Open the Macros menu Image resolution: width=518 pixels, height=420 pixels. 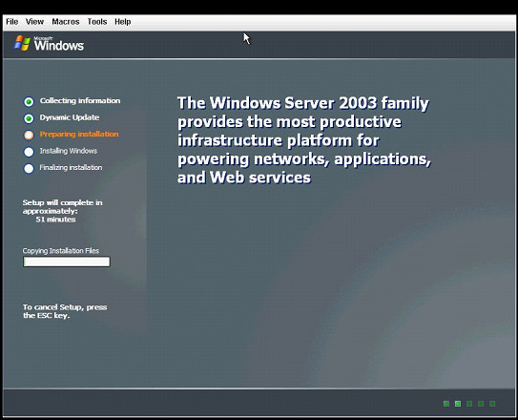[x=66, y=22]
